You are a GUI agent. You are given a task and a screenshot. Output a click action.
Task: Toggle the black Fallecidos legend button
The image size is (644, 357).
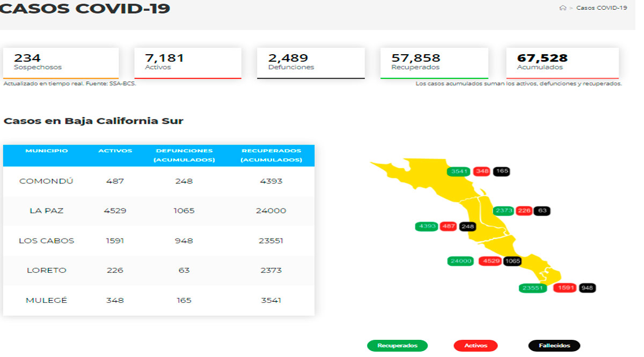pyautogui.click(x=554, y=346)
